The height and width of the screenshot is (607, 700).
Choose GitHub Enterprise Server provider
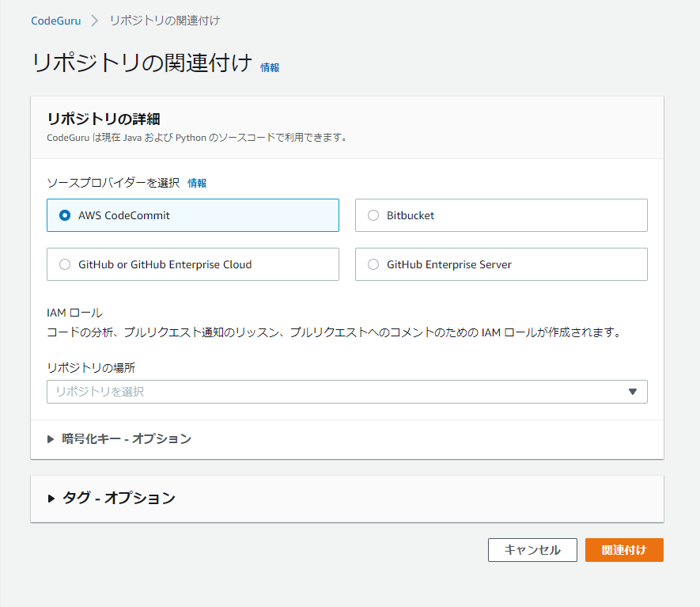[501, 264]
